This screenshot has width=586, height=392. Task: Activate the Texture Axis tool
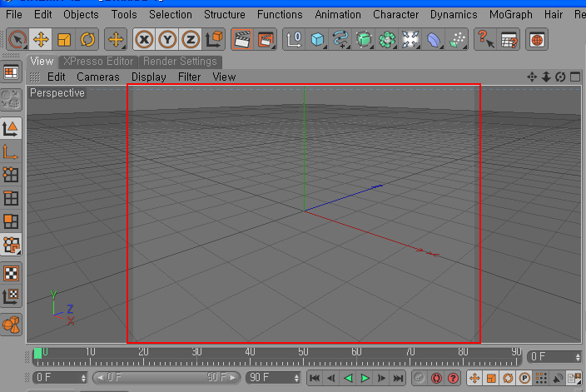[11, 297]
